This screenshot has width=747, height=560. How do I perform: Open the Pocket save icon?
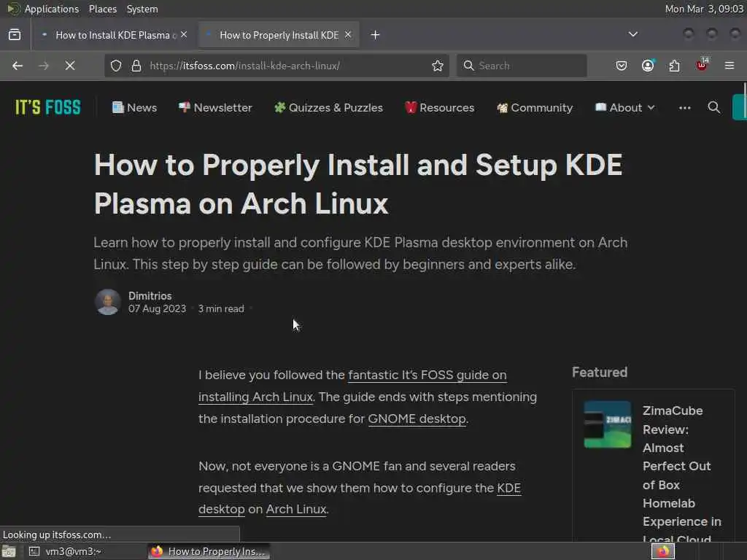[622, 66]
